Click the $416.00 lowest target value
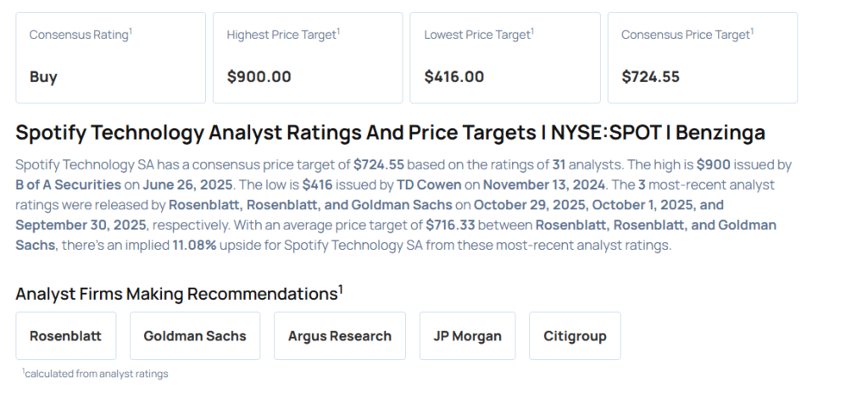The height and width of the screenshot is (404, 868). [x=453, y=77]
